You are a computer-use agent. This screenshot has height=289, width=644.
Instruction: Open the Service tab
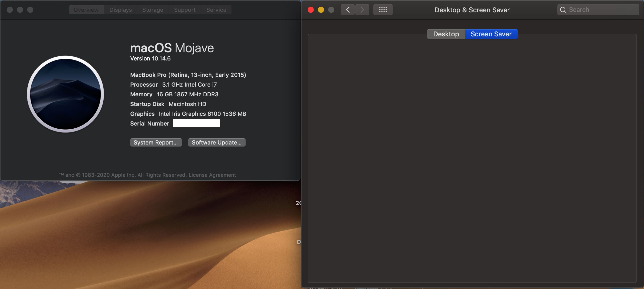click(x=216, y=9)
